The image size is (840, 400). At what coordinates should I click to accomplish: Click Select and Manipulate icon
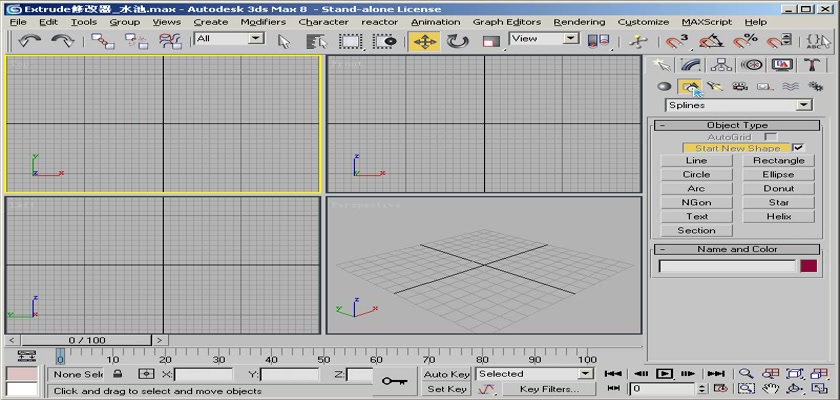pos(638,42)
